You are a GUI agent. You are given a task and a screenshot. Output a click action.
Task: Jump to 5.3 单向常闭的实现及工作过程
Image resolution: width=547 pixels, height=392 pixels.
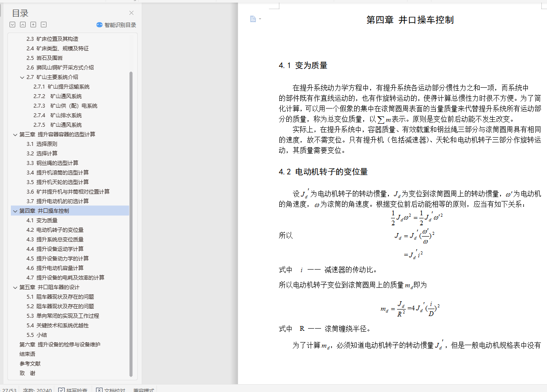(x=63, y=316)
